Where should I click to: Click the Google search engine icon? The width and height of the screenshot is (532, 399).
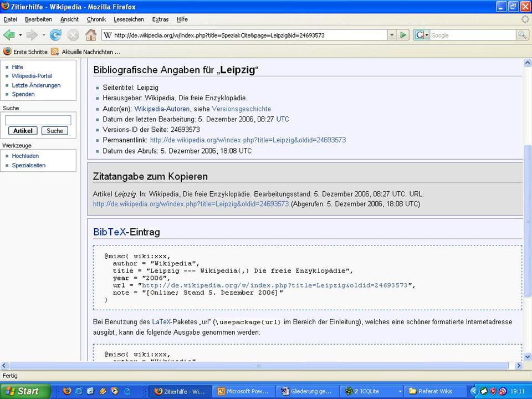coord(420,35)
